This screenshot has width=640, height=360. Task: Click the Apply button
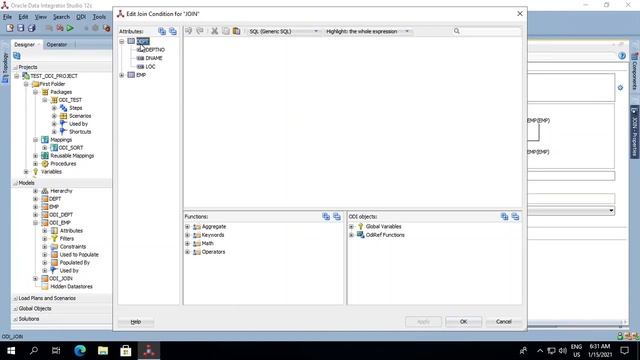[x=423, y=322]
